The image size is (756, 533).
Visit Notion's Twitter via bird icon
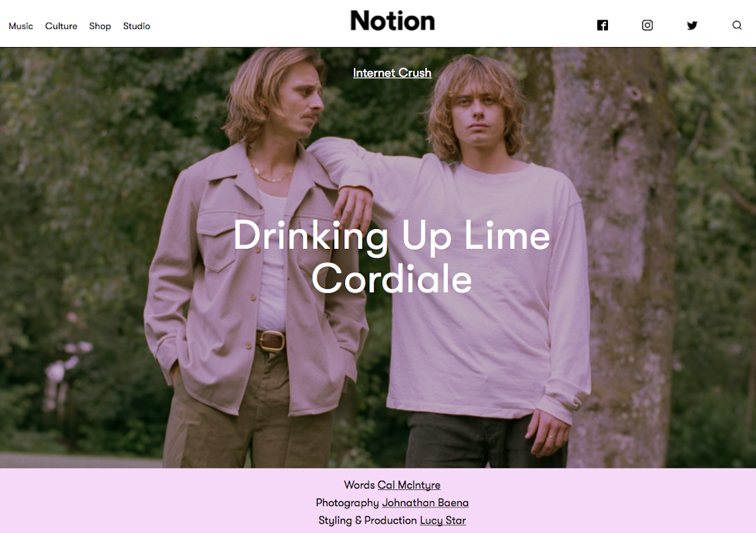click(x=692, y=25)
